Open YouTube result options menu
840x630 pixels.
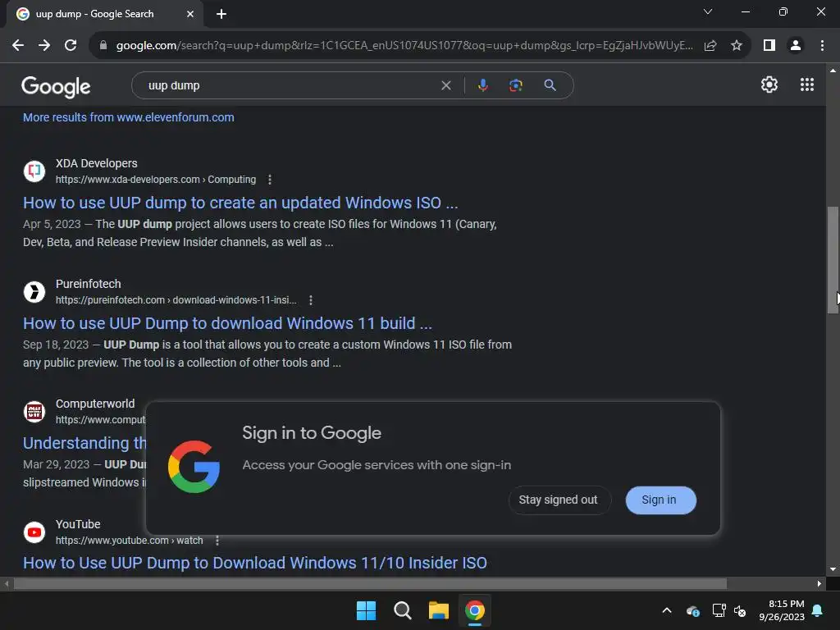[x=217, y=541]
